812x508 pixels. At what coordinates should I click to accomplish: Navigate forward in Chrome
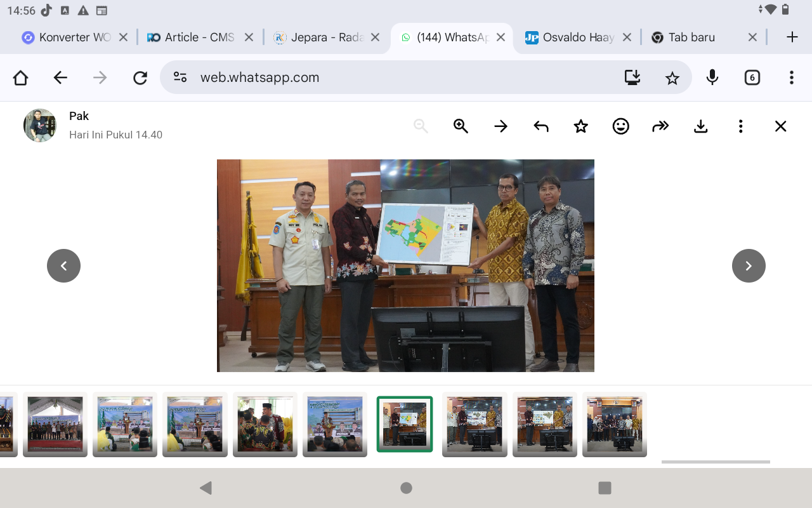pyautogui.click(x=100, y=77)
